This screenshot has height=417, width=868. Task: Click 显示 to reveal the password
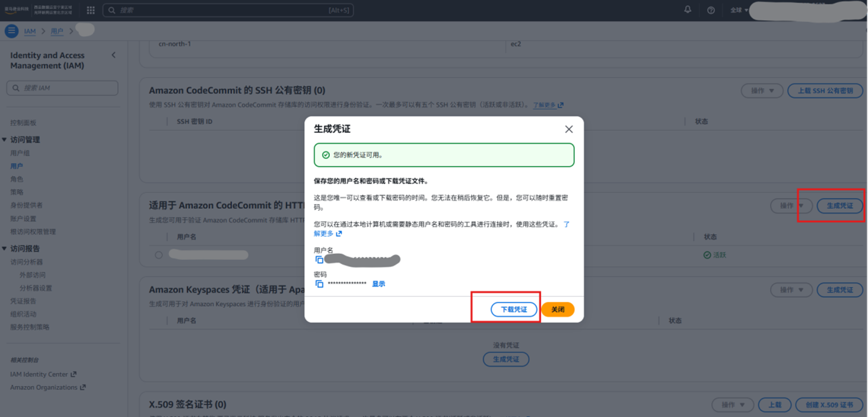[379, 284]
